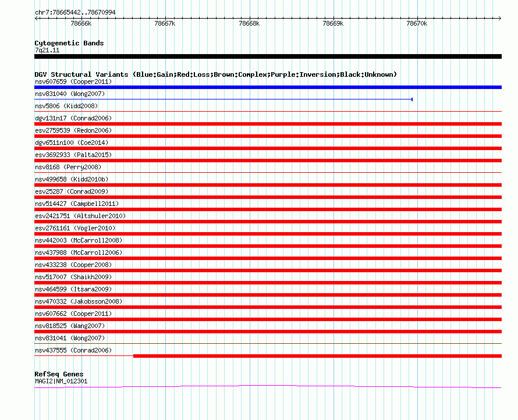The width and height of the screenshot is (518, 420).
Task: Select variant dgv131n17 (Conrad2006) label
Action: pyautogui.click(x=73, y=118)
